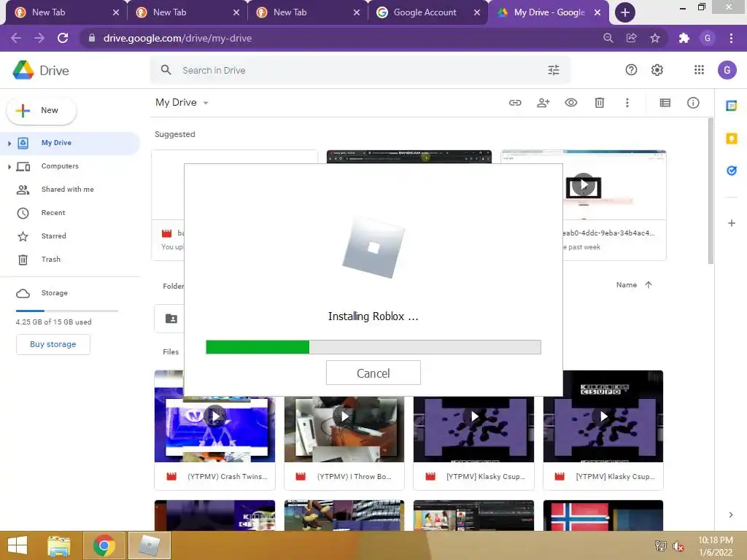Click the storage usage bar
This screenshot has height=560, width=747.
[x=66, y=311]
